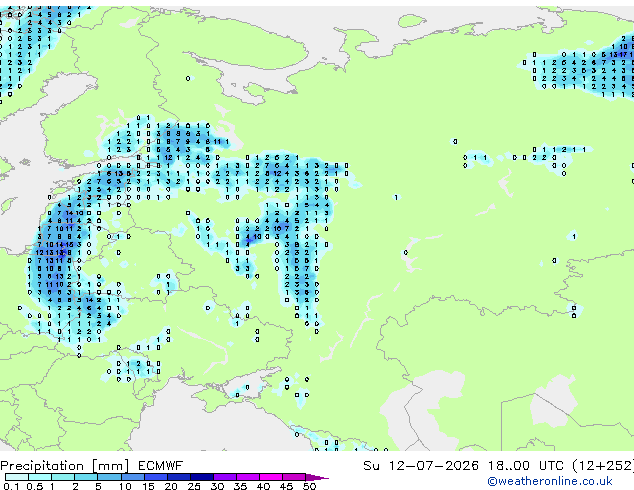Click the time '18..00 UTC'
Image resolution: width=634 pixels, height=490 pixels.
[x=526, y=466]
